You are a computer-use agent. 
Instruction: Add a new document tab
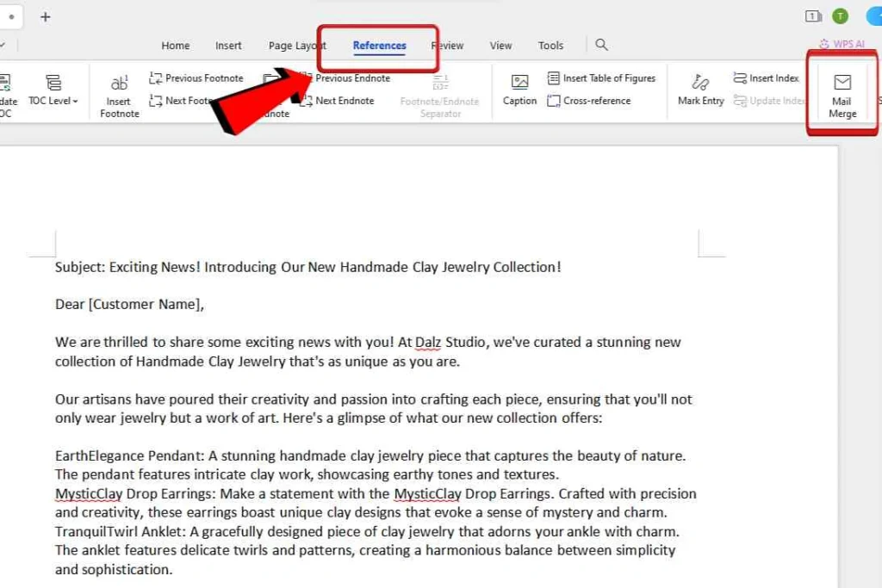tap(46, 17)
